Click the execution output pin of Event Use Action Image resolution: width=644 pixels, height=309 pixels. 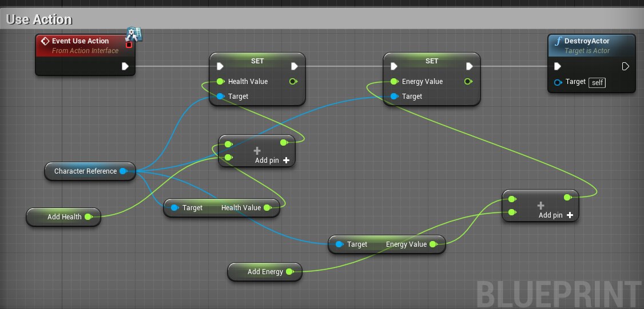pos(125,66)
